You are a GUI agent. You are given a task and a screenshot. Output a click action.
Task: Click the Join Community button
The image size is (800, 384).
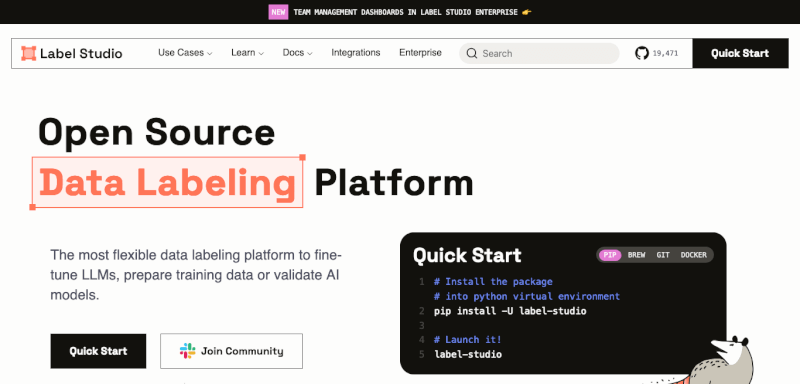[x=231, y=351]
